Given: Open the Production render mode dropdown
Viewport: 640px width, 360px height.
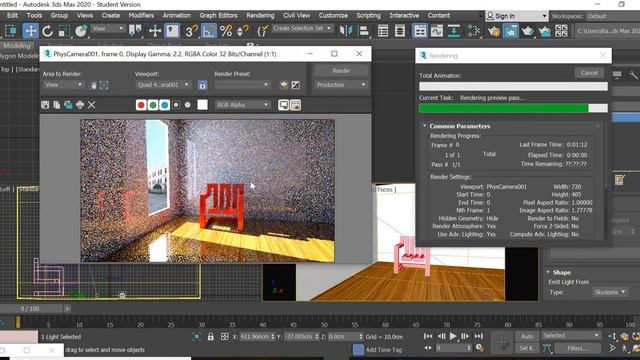Looking at the screenshot, I should pyautogui.click(x=341, y=84).
